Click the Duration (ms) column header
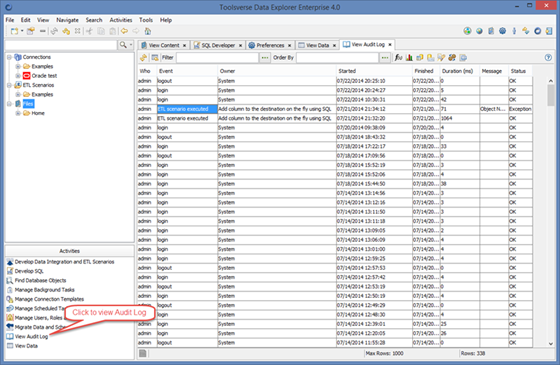This screenshot has height=365, width=560. (460, 71)
